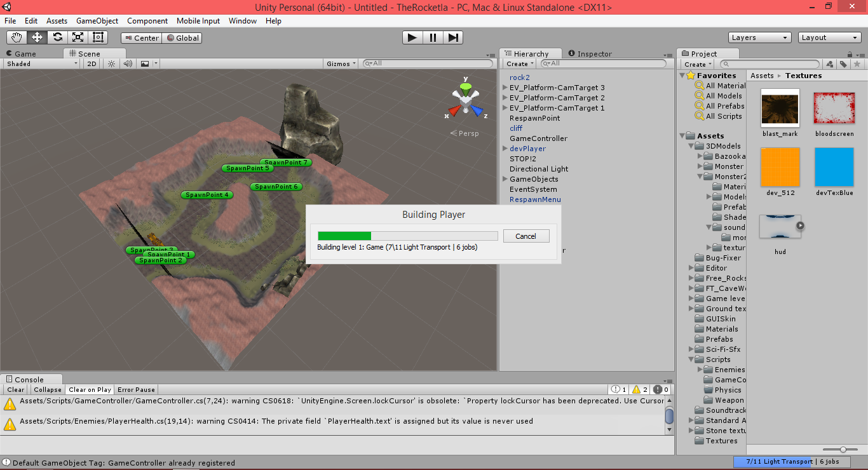Screen dimensions: 868x470
Task: Filter console by info message count
Action: click(x=618, y=389)
